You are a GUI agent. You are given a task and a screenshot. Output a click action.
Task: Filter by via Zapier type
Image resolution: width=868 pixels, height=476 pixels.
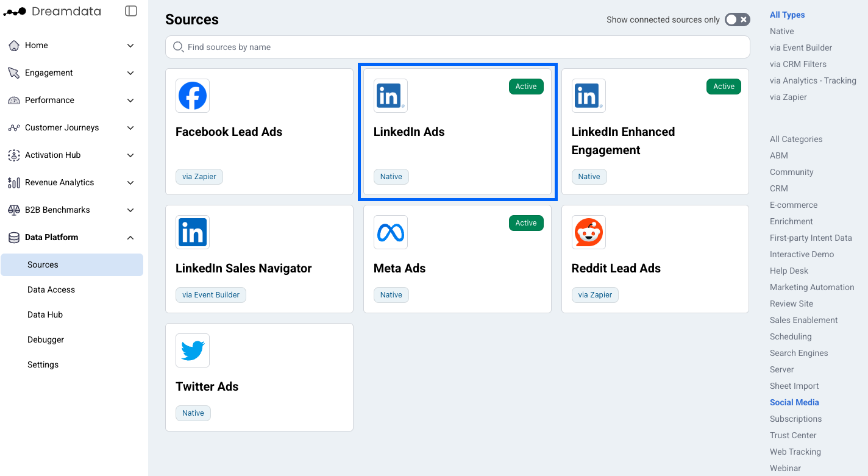click(x=788, y=97)
